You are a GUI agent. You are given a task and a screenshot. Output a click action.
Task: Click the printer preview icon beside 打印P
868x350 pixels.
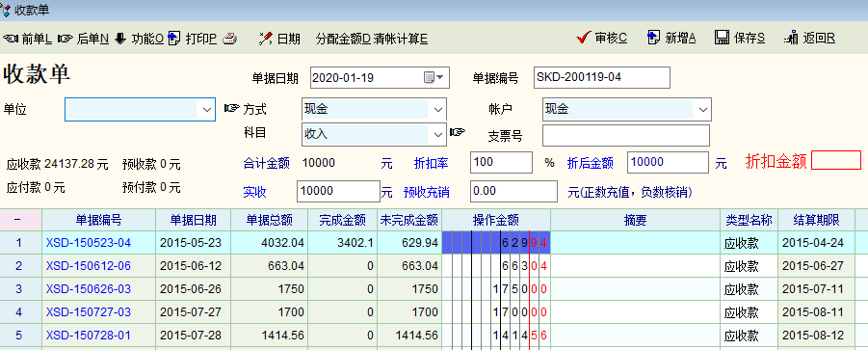pos(229,39)
